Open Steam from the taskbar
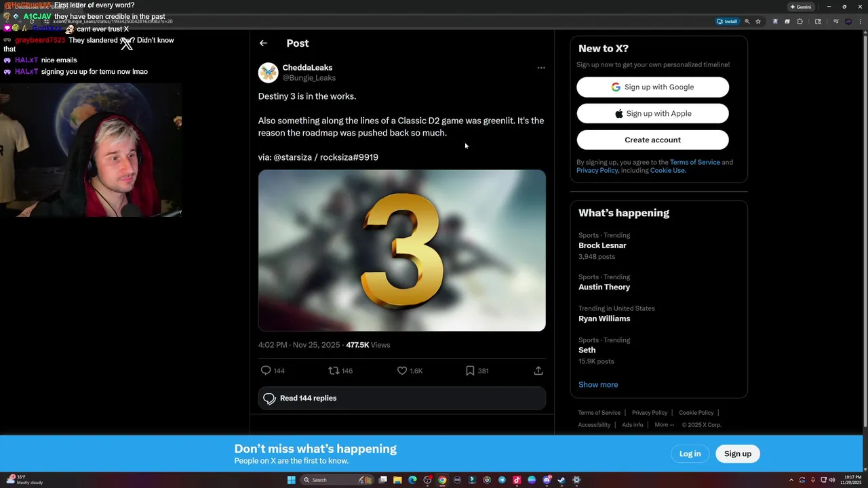Screen dimensions: 868x488 (561, 480)
